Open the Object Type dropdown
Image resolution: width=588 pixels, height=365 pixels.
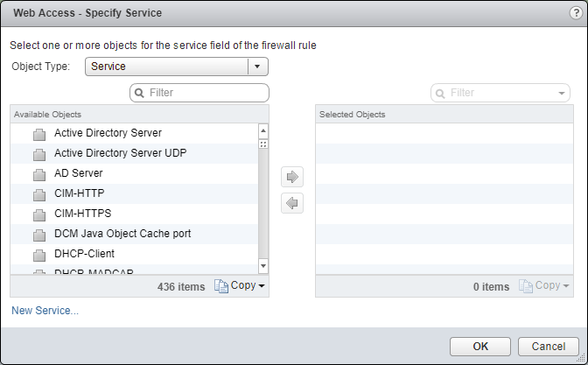point(256,67)
